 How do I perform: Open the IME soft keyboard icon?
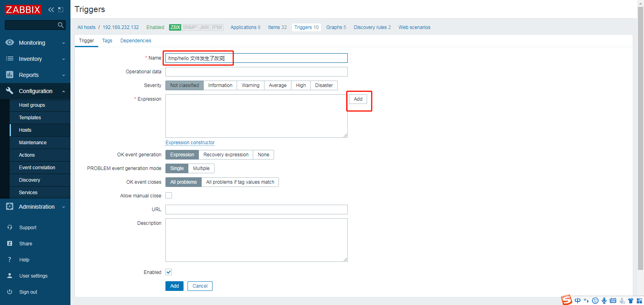coord(613,301)
